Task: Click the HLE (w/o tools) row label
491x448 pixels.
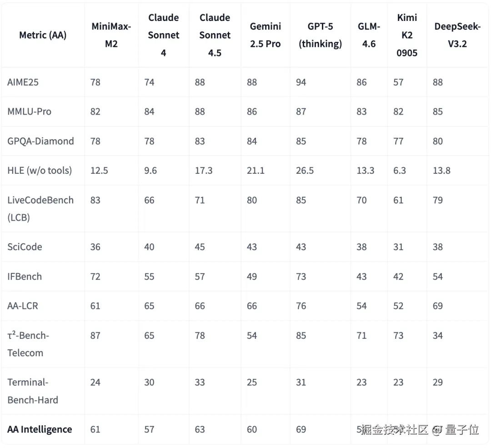Action: 40,171
